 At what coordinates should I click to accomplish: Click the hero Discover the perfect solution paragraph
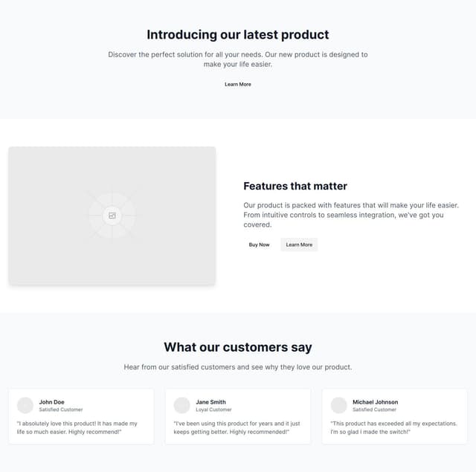pyautogui.click(x=238, y=59)
